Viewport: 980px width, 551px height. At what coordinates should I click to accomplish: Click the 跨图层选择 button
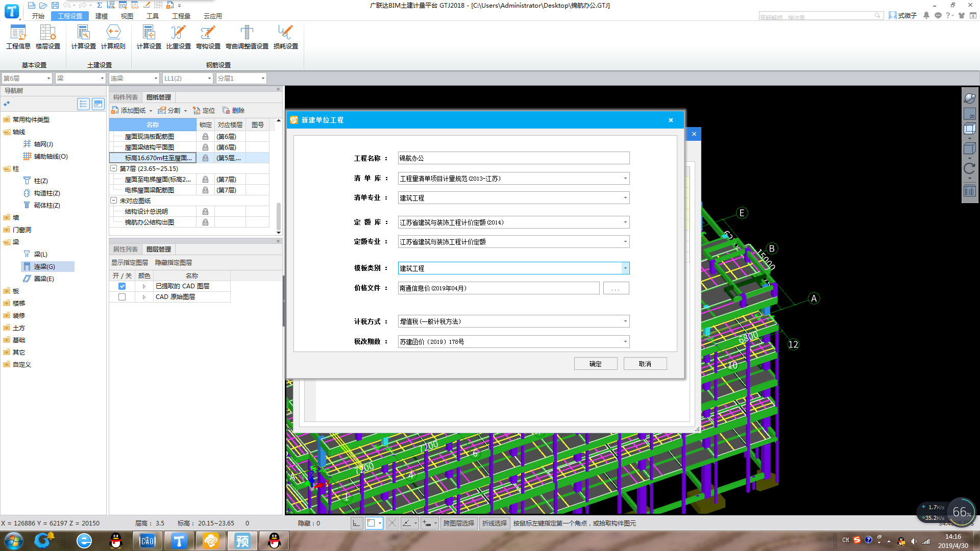(459, 523)
